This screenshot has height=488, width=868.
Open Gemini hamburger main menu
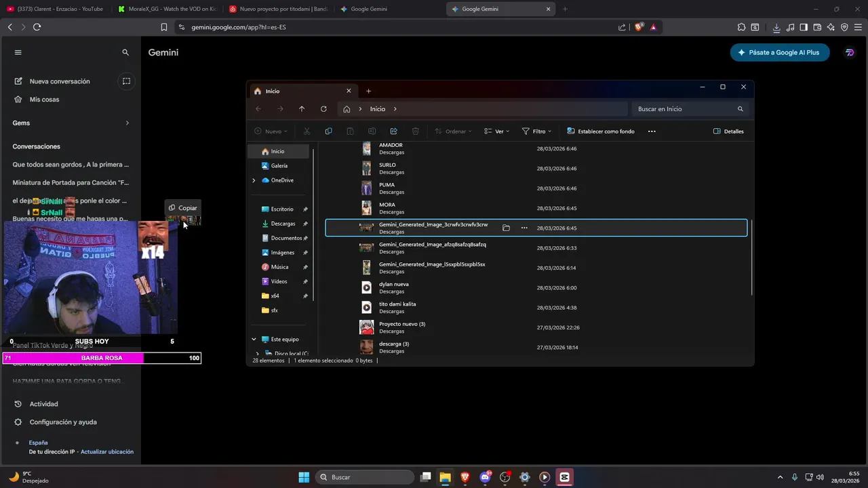tap(18, 52)
